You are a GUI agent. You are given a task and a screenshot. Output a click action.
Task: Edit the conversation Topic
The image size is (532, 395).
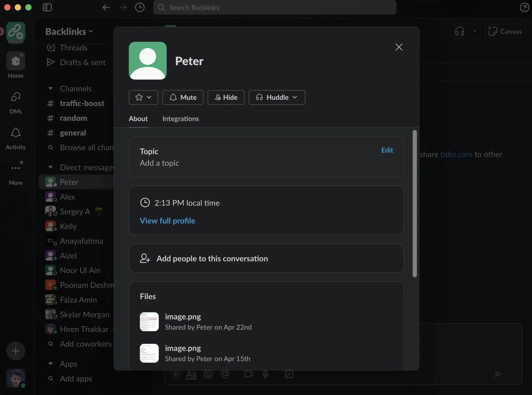[x=387, y=150]
